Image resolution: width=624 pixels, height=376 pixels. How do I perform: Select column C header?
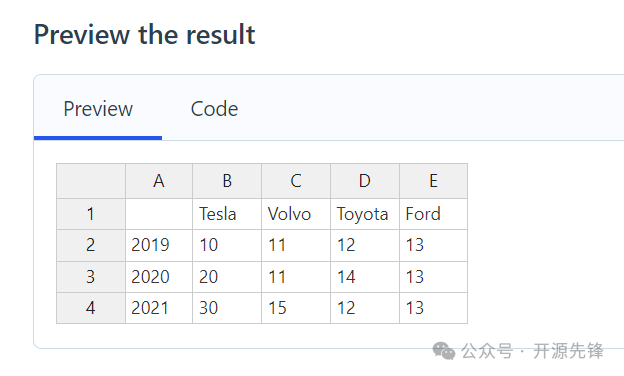[x=296, y=181]
